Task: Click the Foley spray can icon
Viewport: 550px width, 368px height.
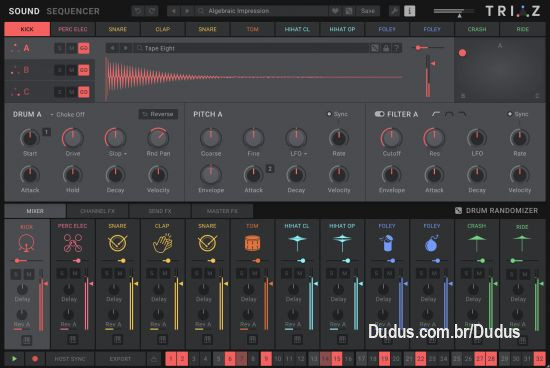Action: [x=387, y=243]
